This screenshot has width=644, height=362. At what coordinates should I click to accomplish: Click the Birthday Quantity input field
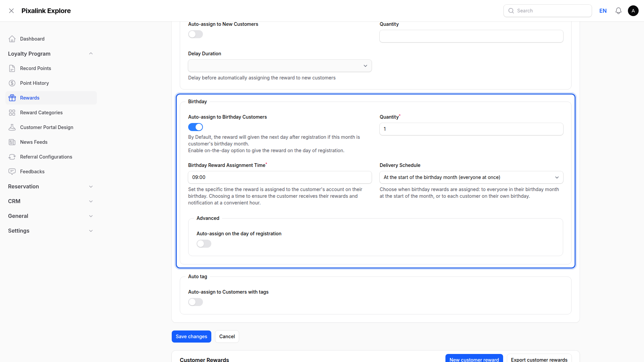471,129
